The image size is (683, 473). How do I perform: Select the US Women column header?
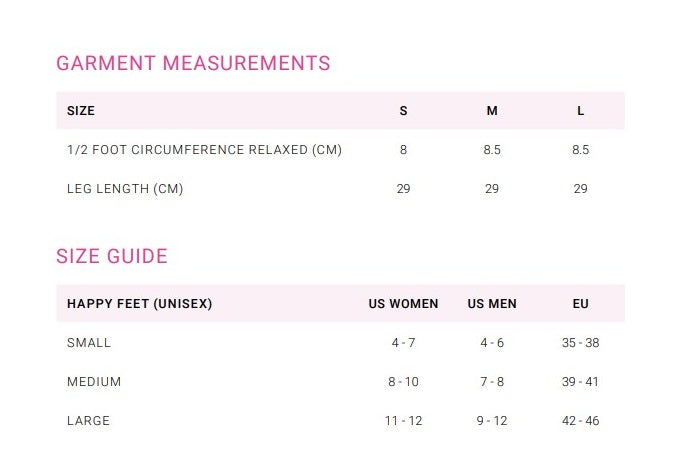coord(403,304)
